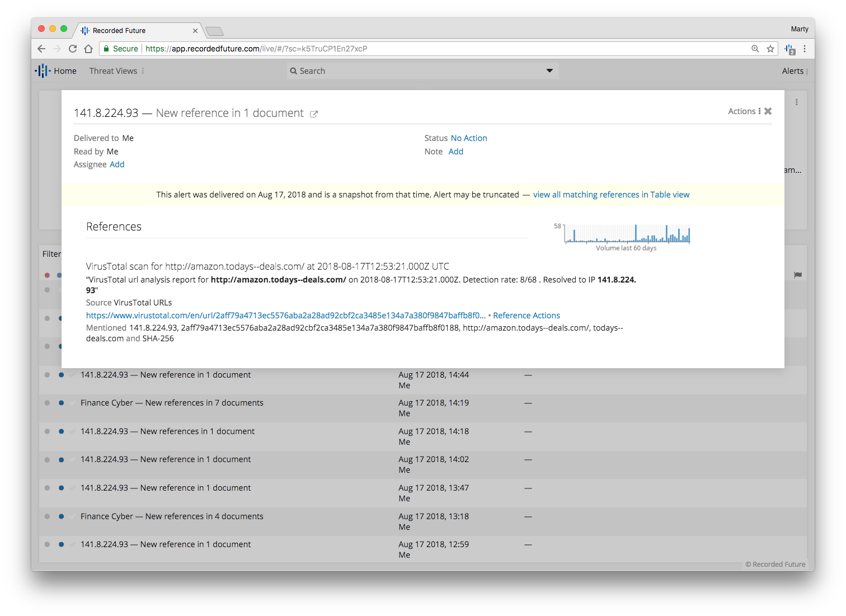Bookmark this page with star icon
The height and width of the screenshot is (616, 846).
tap(770, 49)
